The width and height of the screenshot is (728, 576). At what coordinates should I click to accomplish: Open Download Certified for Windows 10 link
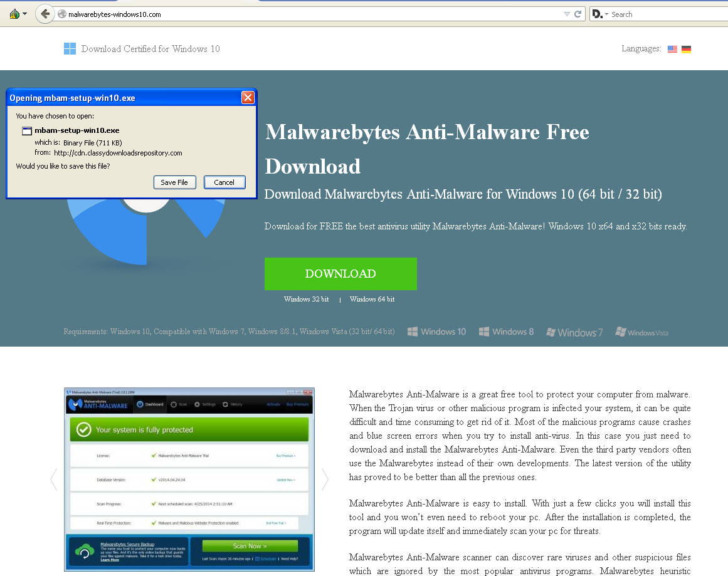(150, 49)
